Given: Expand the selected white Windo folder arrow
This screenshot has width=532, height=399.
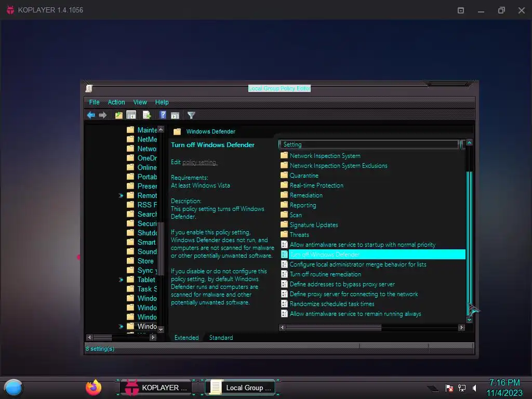Looking at the screenshot, I should click(121, 326).
